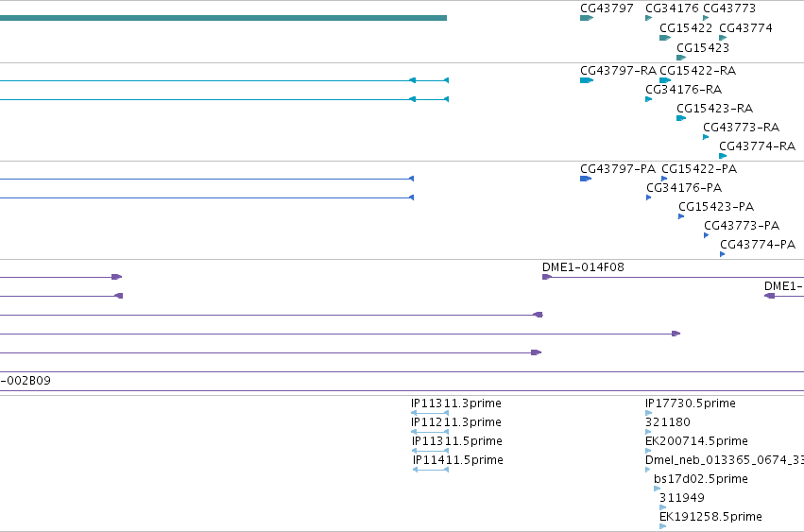This screenshot has width=804, height=532.
Task: Click the IP17730.5prime label
Action: point(691,403)
